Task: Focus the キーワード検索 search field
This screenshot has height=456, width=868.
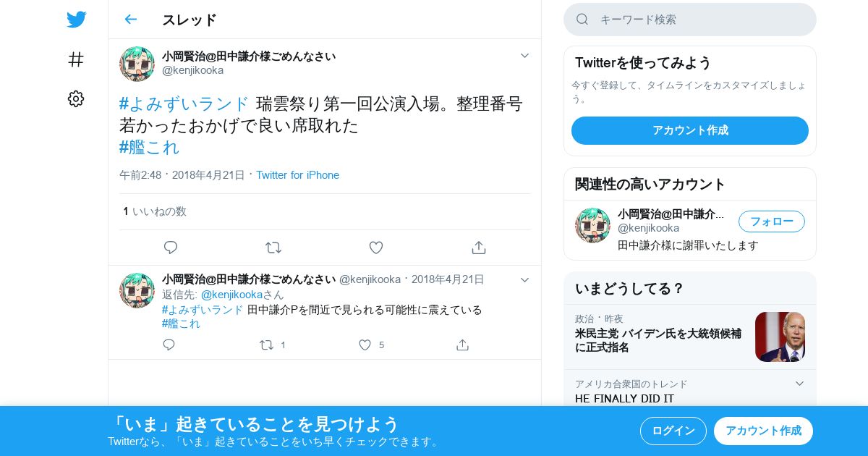Action: click(690, 20)
